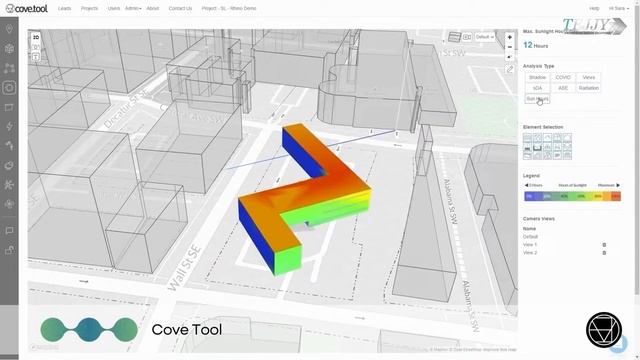Open Leads in the top navigation
640x360 pixels.
64,8
